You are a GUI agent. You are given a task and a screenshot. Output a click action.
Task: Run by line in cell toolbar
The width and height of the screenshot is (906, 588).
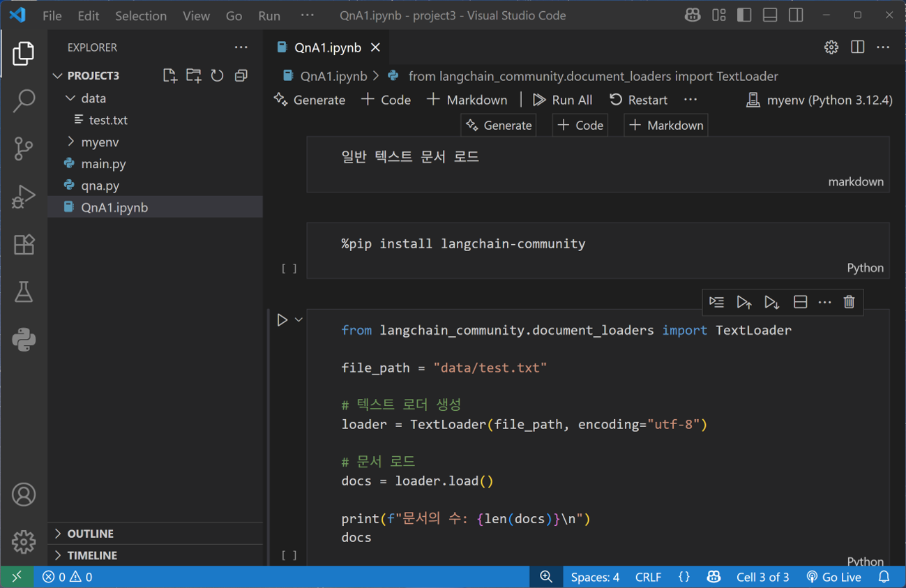pyautogui.click(x=716, y=302)
